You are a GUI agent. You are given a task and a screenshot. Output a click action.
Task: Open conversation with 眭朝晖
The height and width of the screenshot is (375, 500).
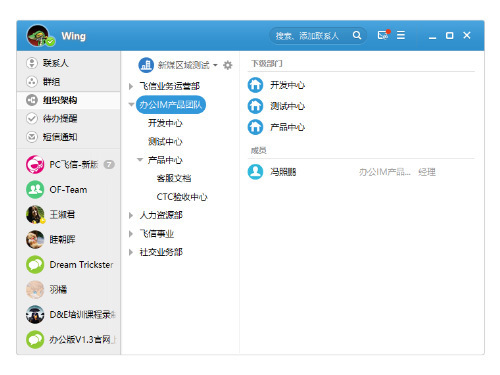69,239
